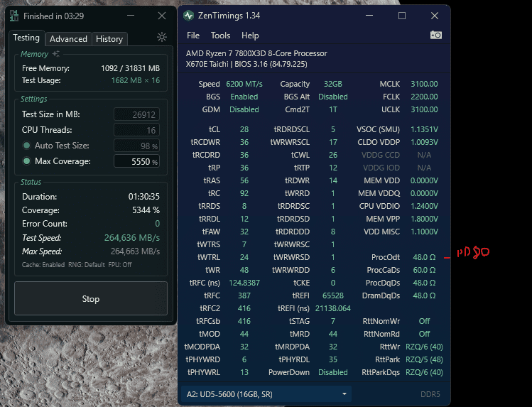This screenshot has height=407, width=532.
Task: Open the Help menu in ZenTimings
Action: click(x=250, y=36)
